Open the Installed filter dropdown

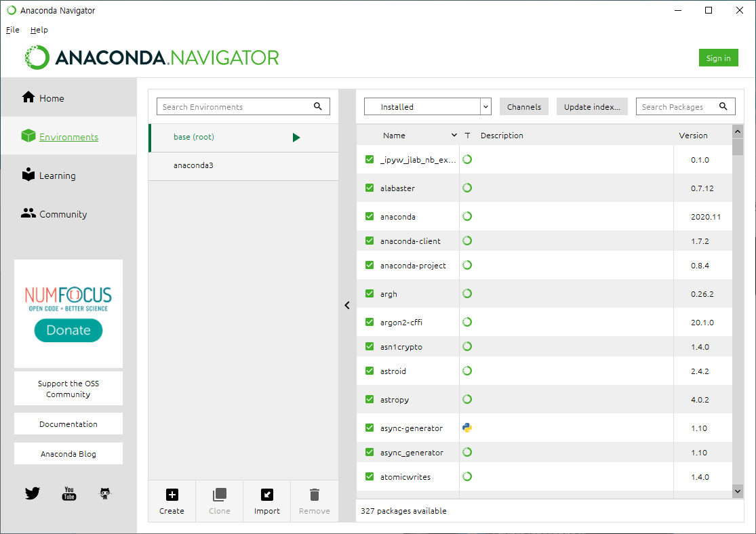coord(428,106)
